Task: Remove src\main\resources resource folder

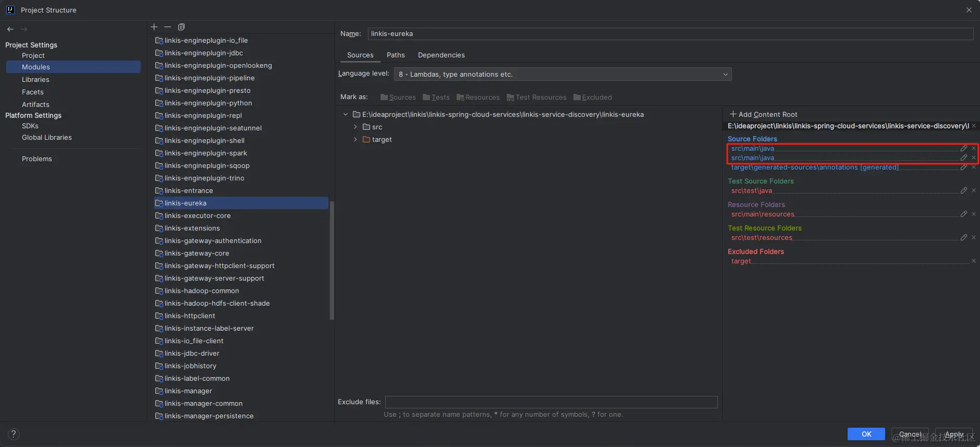Action: [974, 214]
